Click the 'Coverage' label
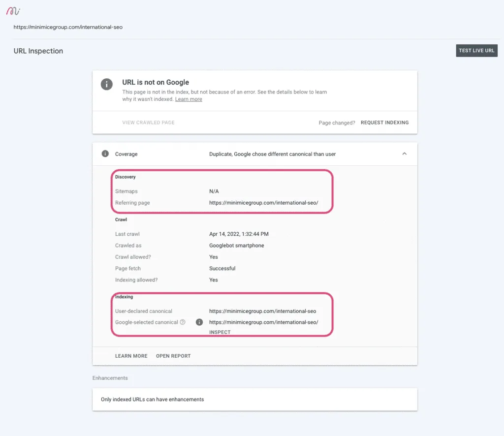Image resolution: width=504 pixels, height=436 pixels. click(x=126, y=154)
